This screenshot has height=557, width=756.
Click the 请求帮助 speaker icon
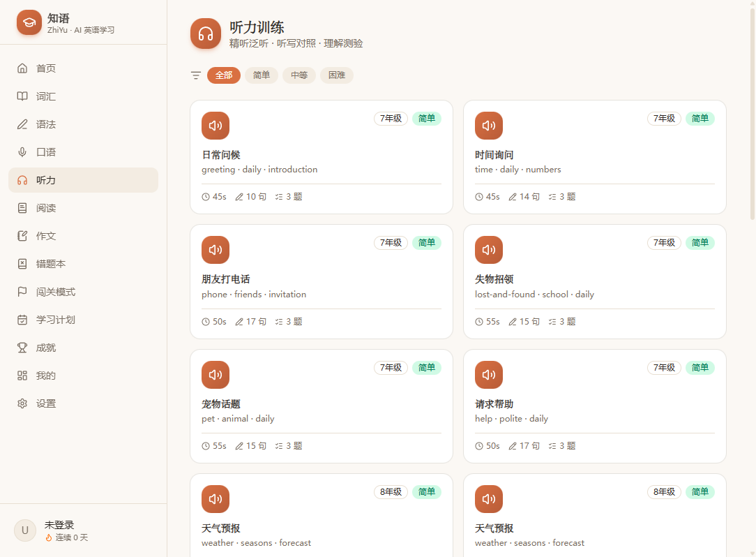coord(489,375)
